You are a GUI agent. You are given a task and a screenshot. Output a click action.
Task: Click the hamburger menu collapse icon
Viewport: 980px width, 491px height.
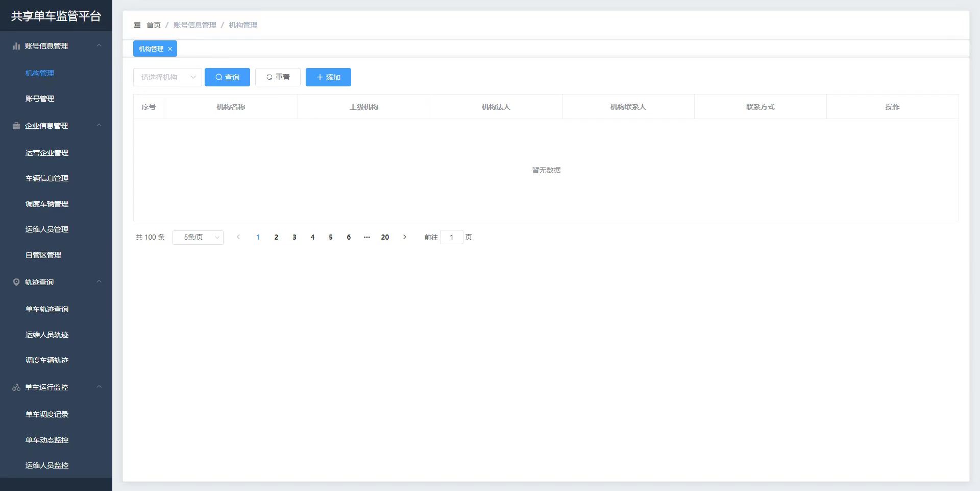(x=137, y=25)
